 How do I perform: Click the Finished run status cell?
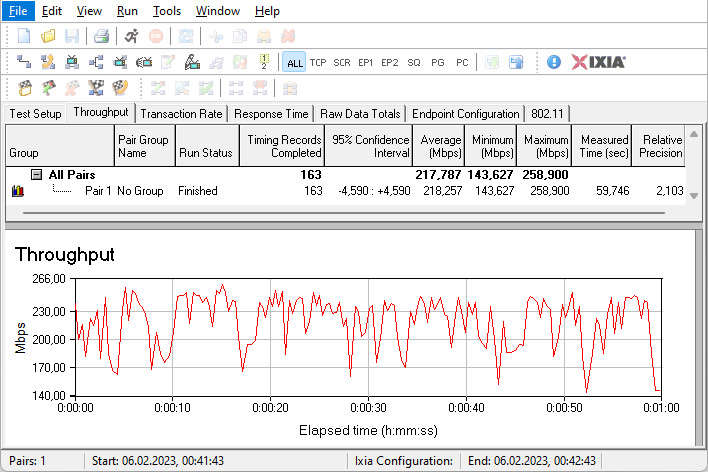click(x=198, y=191)
